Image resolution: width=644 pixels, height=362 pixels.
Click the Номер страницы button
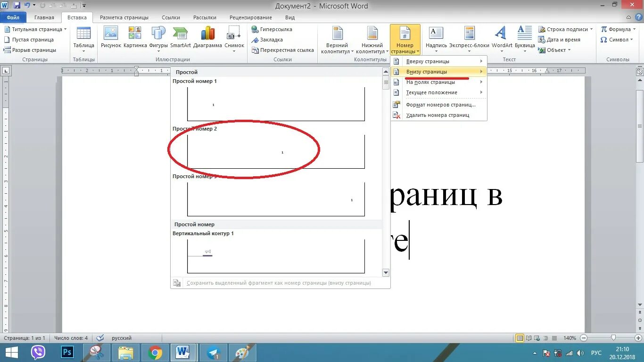tap(405, 40)
